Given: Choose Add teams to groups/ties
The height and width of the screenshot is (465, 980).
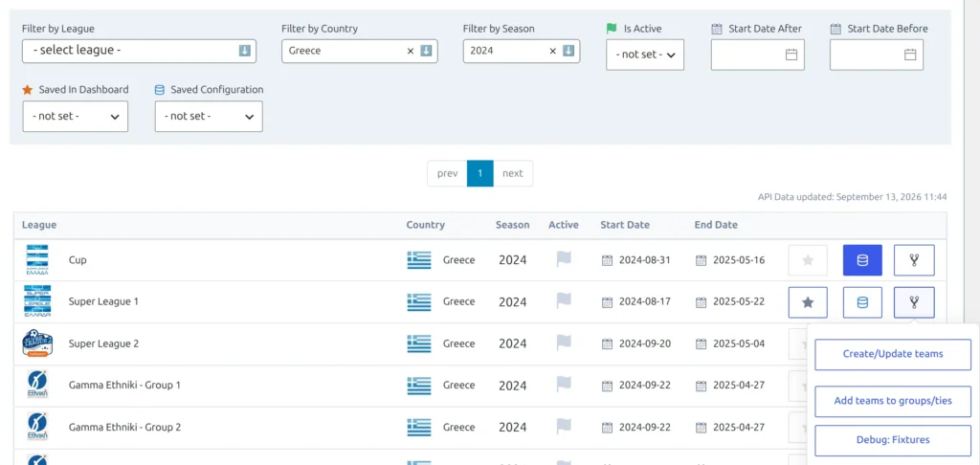Looking at the screenshot, I should [x=893, y=401].
